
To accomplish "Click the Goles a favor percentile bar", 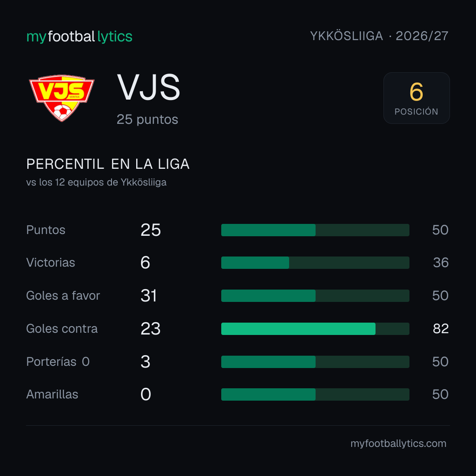I will click(x=315, y=296).
